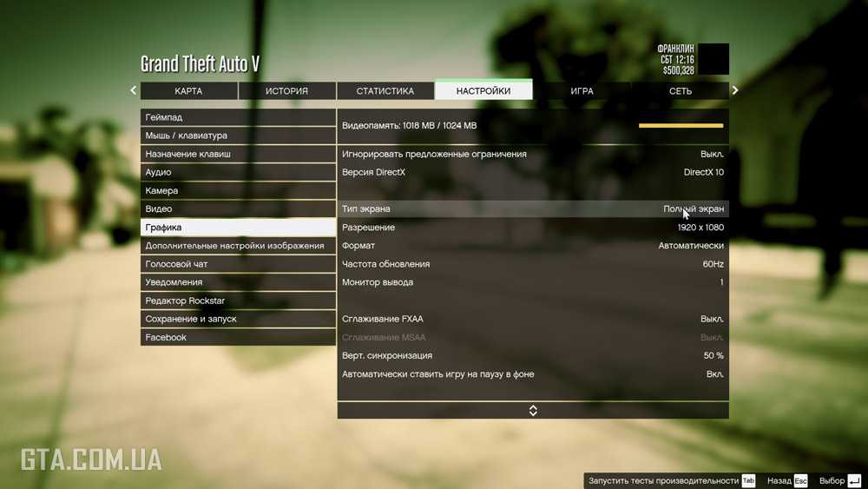Viewport: 868px width, 489px height.
Task: Change the Верт. синхронизация 50 % value
Action: pyautogui.click(x=533, y=355)
